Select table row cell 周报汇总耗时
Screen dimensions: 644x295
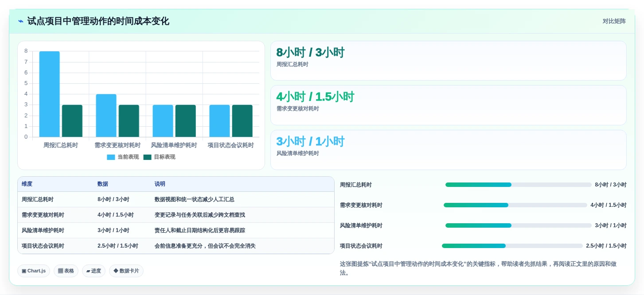click(x=38, y=199)
